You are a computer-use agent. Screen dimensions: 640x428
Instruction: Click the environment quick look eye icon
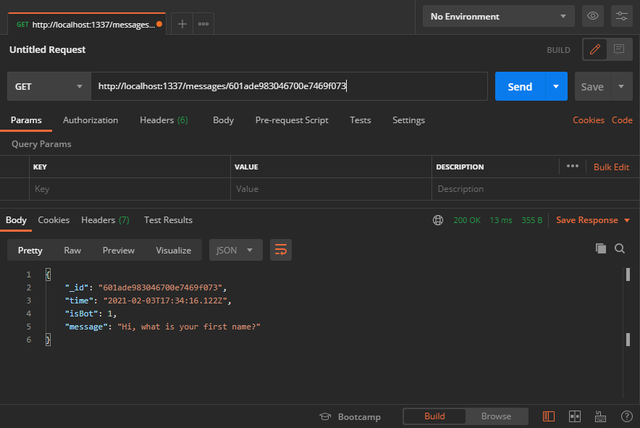click(593, 16)
